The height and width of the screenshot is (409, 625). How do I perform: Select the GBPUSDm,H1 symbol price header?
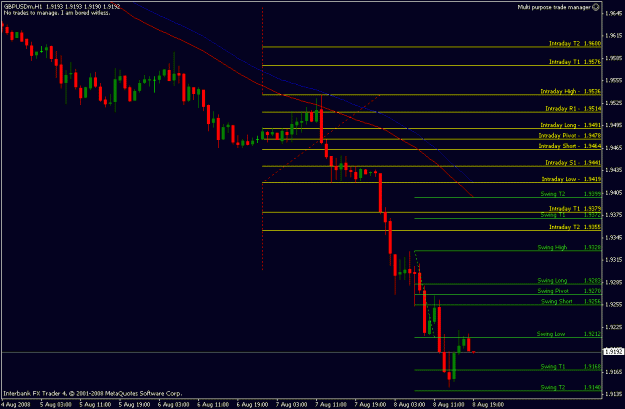coord(62,7)
